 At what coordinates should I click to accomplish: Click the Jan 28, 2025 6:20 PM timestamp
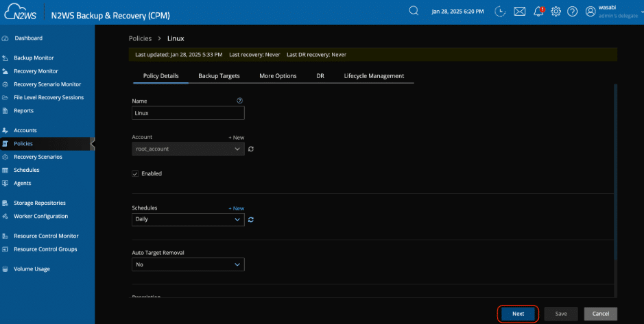(x=457, y=12)
